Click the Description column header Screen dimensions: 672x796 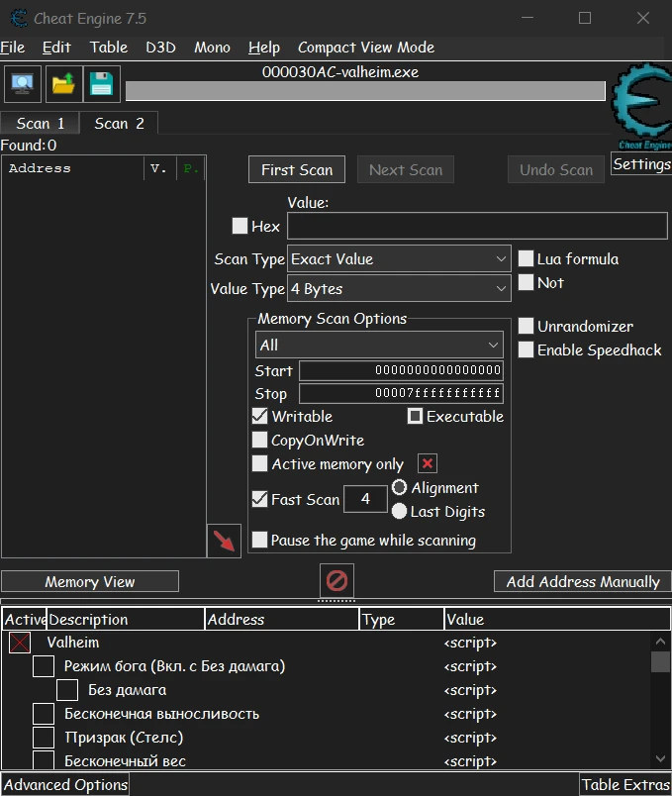pos(126,620)
